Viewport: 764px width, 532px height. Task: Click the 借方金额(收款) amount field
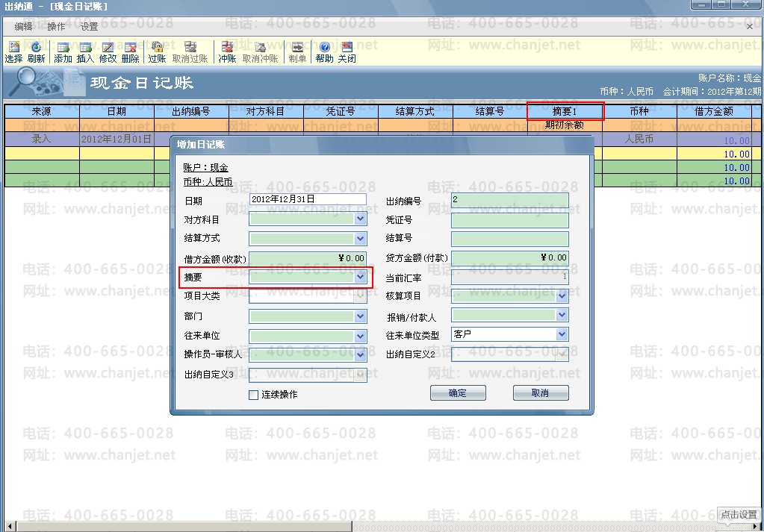click(x=308, y=258)
